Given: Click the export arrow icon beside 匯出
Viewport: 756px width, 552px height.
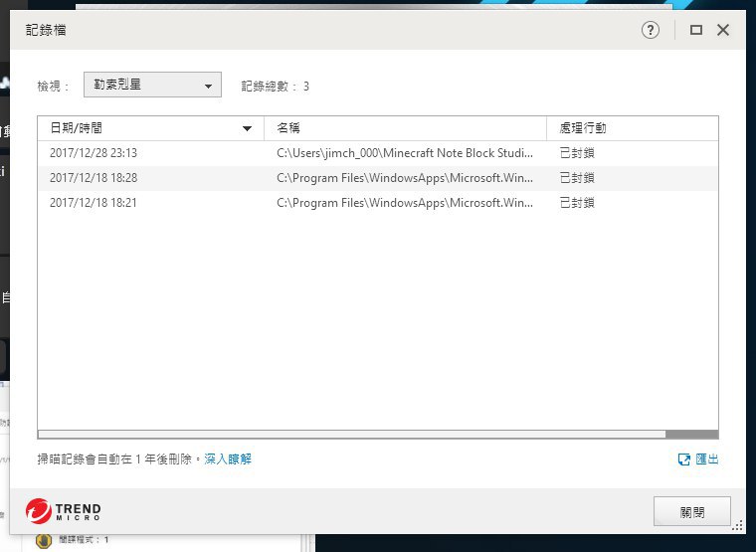Looking at the screenshot, I should 683,460.
